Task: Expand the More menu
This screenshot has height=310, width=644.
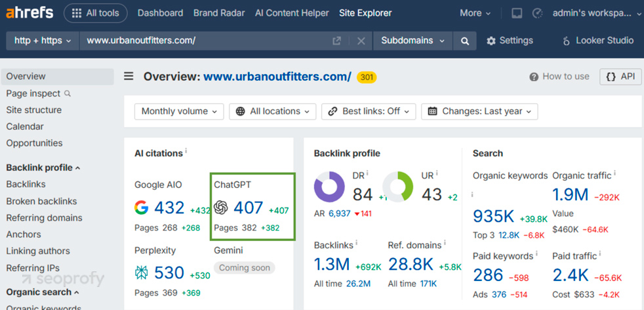Action: click(475, 13)
